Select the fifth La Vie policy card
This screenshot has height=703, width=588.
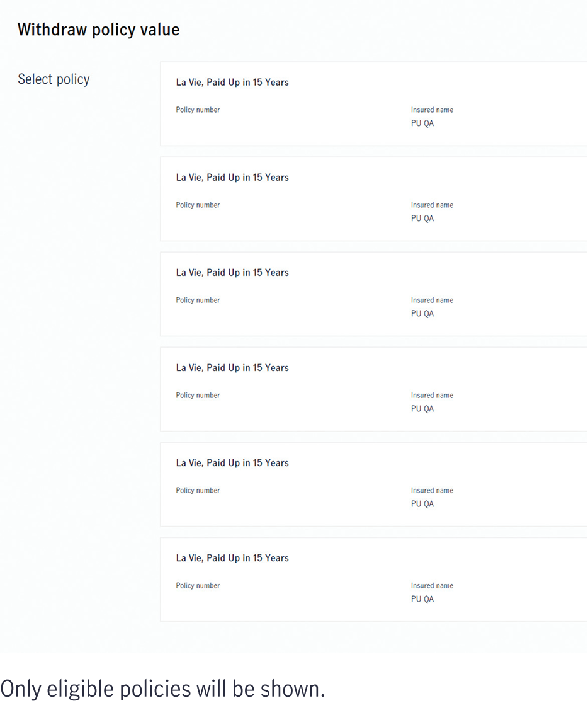374,484
